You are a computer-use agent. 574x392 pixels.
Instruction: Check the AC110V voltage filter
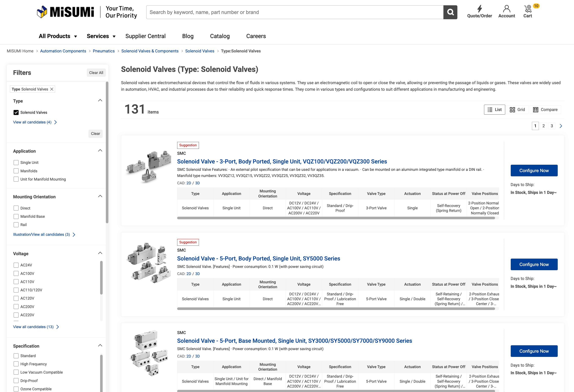point(16,282)
